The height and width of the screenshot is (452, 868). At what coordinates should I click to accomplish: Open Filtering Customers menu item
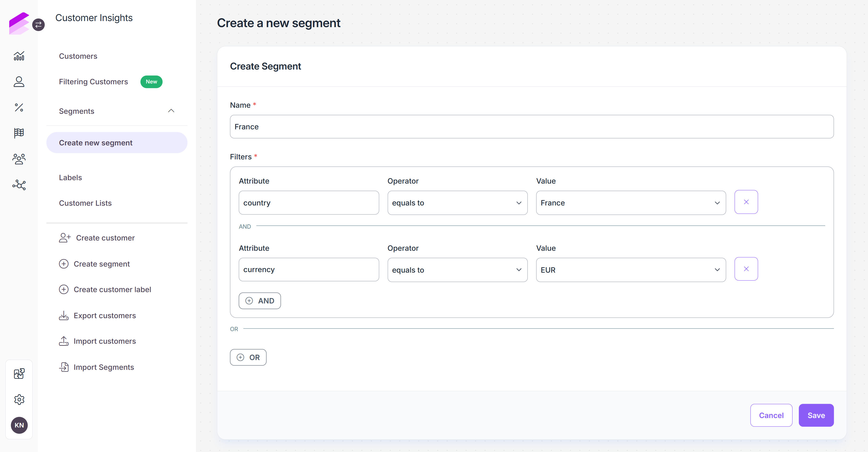(93, 82)
